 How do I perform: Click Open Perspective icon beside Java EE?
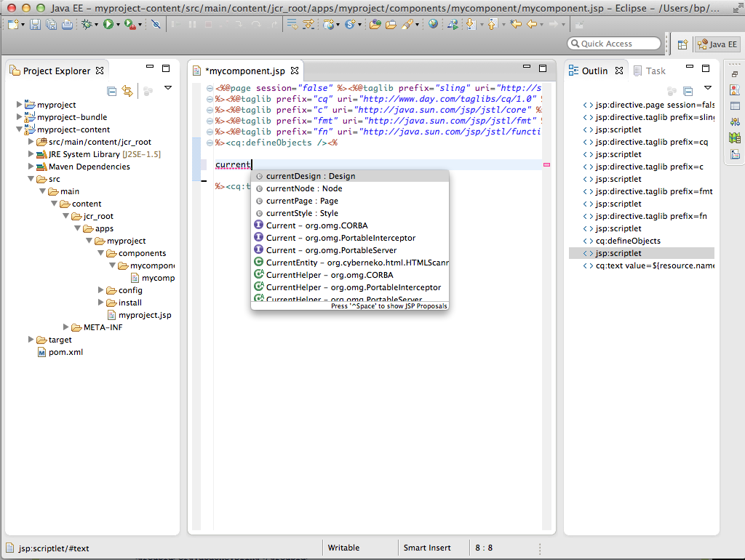coord(682,44)
